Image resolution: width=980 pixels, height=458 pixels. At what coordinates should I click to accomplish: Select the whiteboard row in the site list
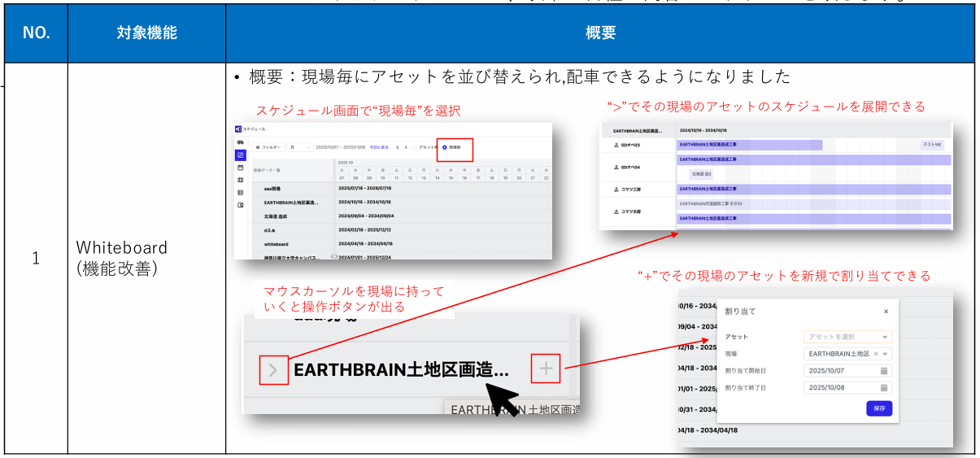277,243
